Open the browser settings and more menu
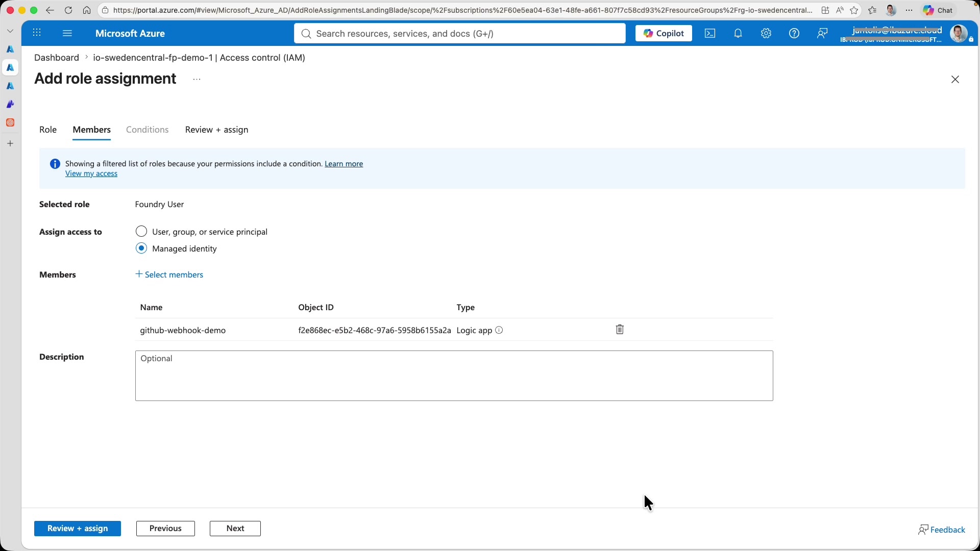 pyautogui.click(x=909, y=10)
